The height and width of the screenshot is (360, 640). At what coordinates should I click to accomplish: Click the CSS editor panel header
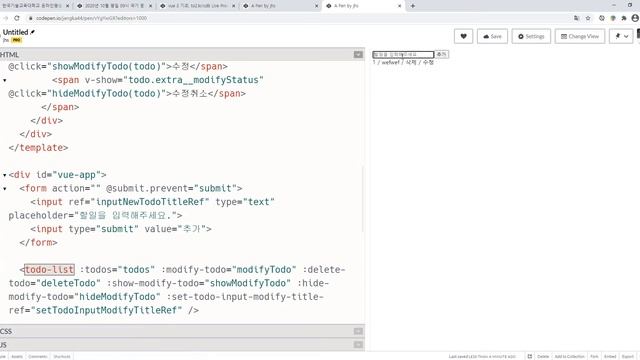pos(182,331)
